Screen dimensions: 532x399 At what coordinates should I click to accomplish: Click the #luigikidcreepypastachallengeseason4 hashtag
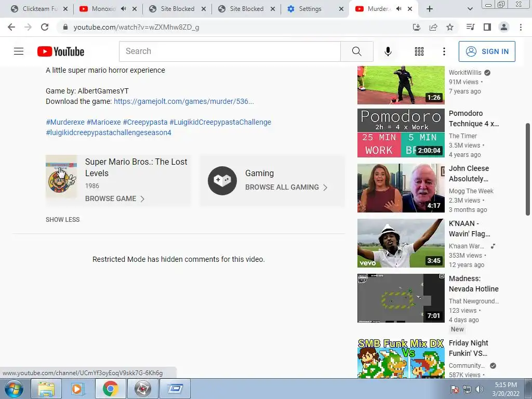[x=109, y=132]
